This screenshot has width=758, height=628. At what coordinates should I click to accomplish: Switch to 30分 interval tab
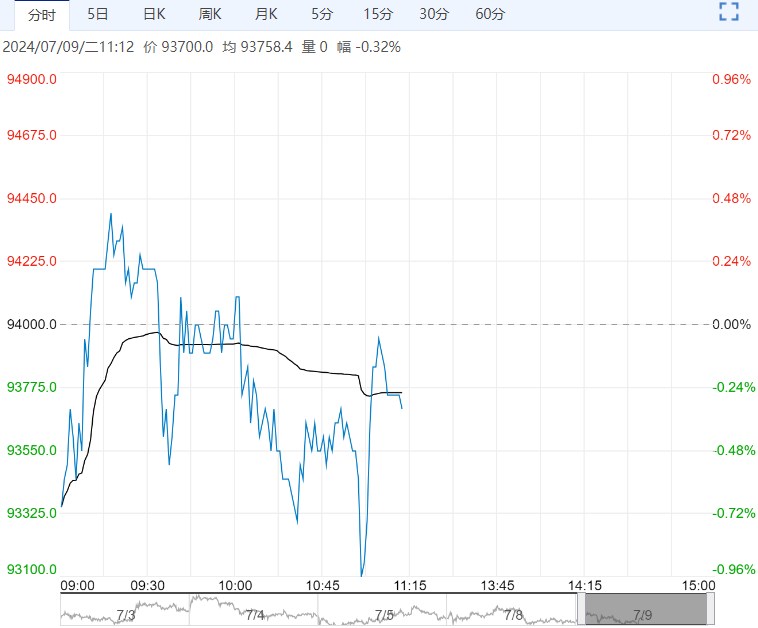434,14
